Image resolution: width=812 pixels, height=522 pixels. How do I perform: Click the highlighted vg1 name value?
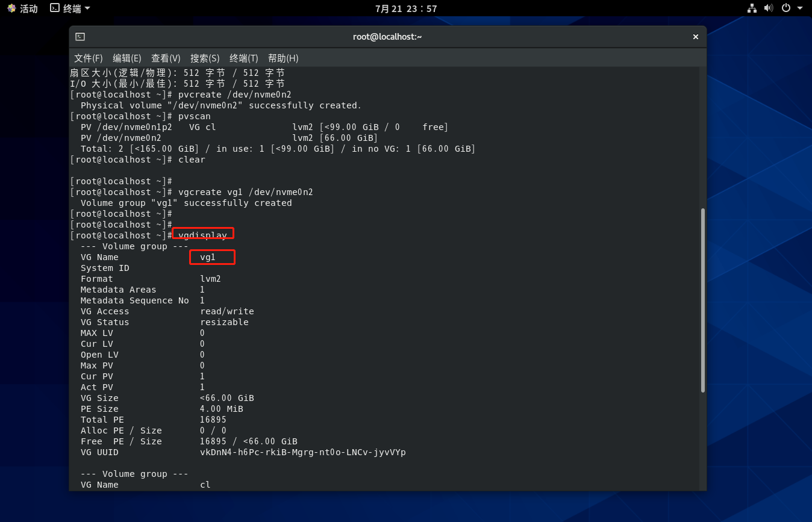tap(209, 257)
